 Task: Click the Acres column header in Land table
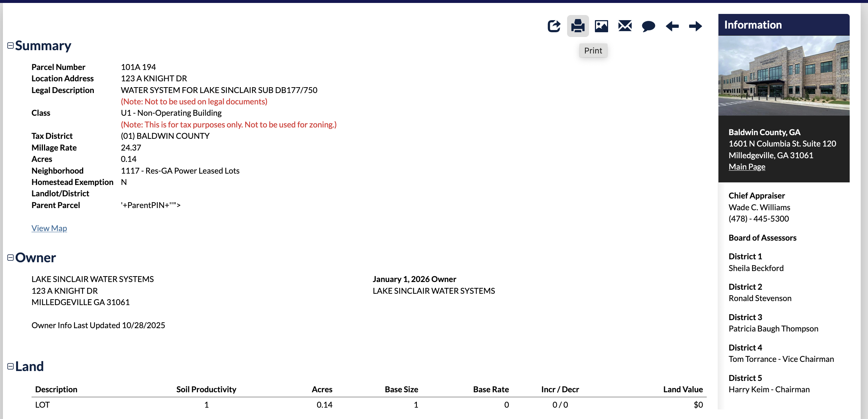(x=322, y=389)
